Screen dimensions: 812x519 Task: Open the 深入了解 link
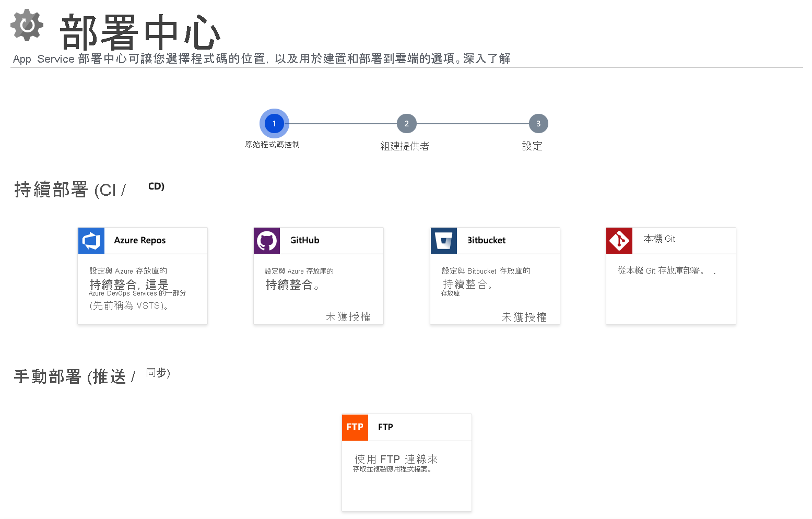pos(487,58)
